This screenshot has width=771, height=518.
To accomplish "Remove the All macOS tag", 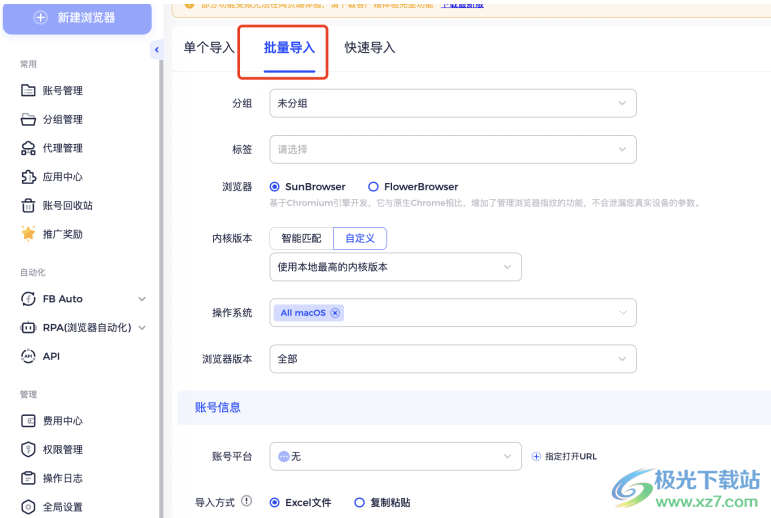I will click(335, 313).
